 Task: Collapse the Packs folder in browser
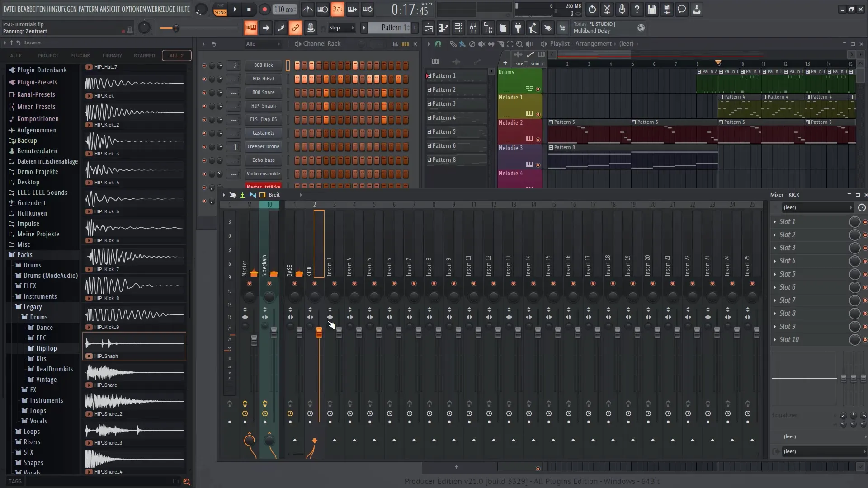[x=25, y=255]
